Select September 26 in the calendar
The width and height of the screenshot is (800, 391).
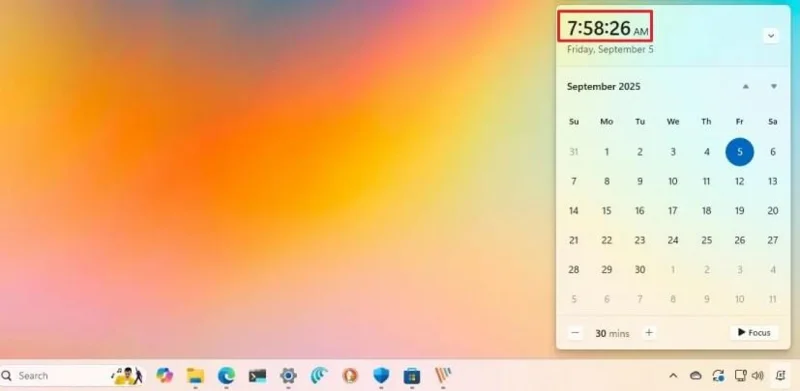[739, 240]
